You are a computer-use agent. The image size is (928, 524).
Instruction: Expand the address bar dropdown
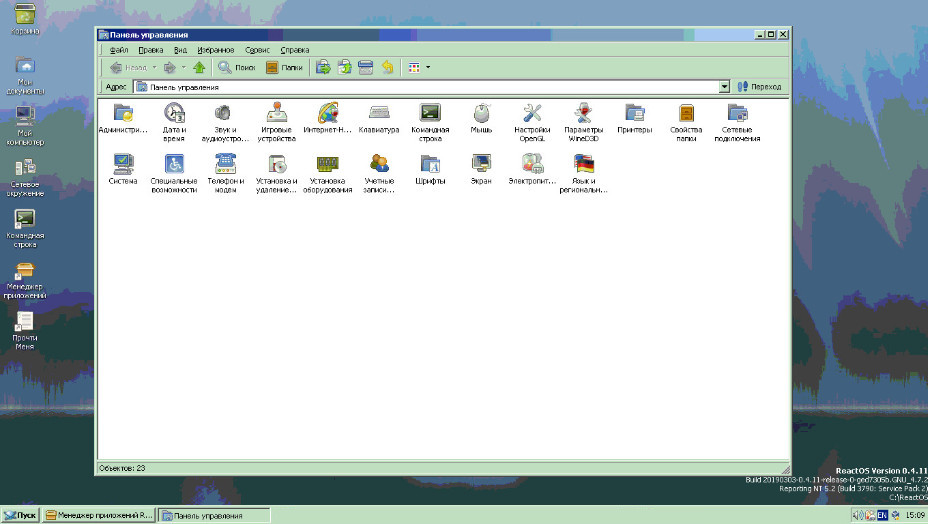[724, 87]
